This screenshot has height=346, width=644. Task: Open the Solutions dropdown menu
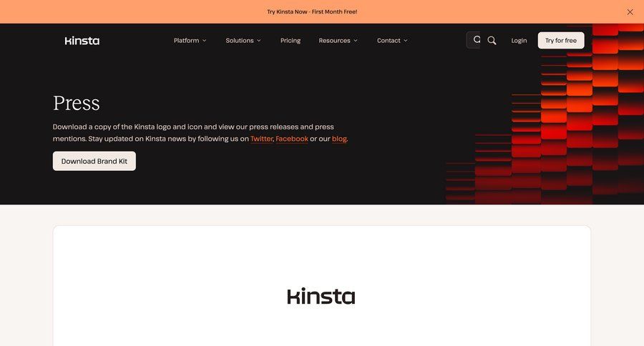(x=243, y=41)
